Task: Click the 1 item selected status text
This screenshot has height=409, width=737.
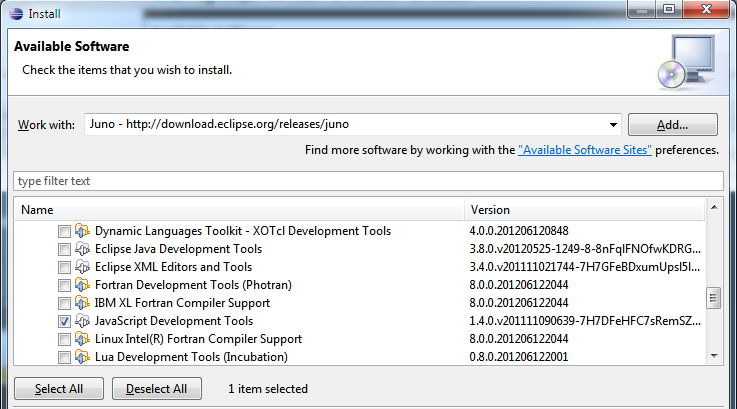Action: [x=268, y=389]
